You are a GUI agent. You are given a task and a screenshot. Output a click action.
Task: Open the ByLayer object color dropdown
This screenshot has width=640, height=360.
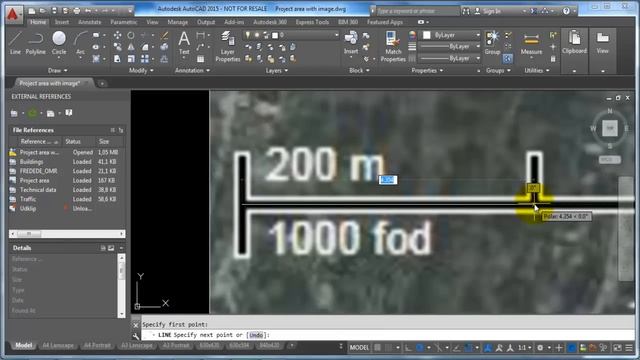tap(451, 35)
